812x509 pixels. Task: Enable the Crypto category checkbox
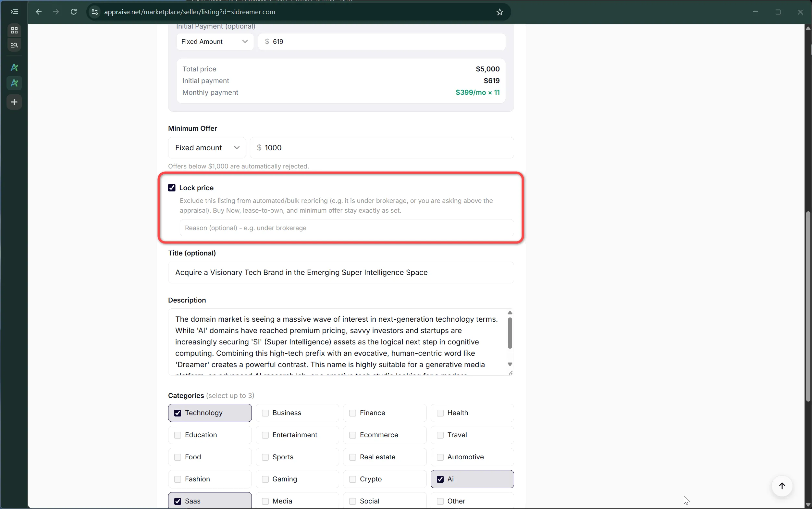(x=353, y=479)
